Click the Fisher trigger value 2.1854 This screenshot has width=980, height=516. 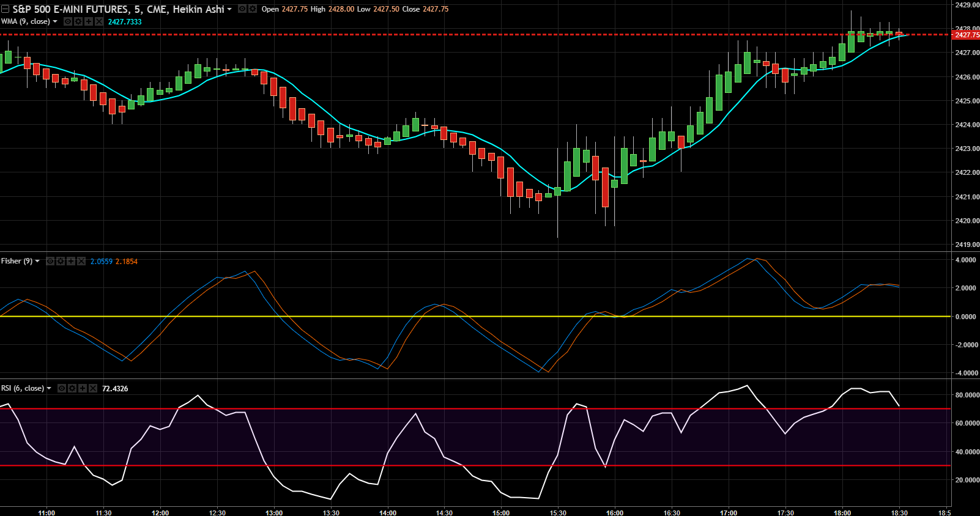tap(127, 261)
